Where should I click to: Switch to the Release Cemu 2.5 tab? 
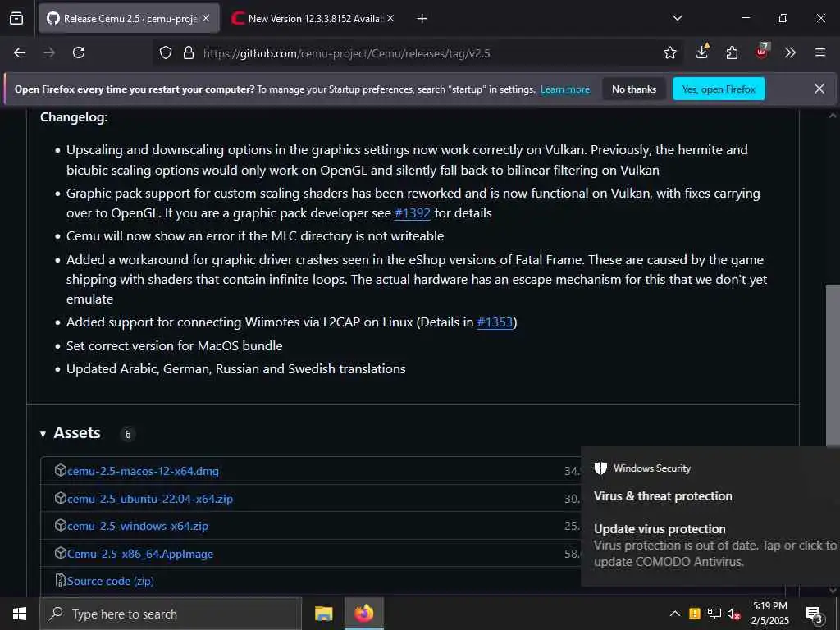click(x=129, y=18)
